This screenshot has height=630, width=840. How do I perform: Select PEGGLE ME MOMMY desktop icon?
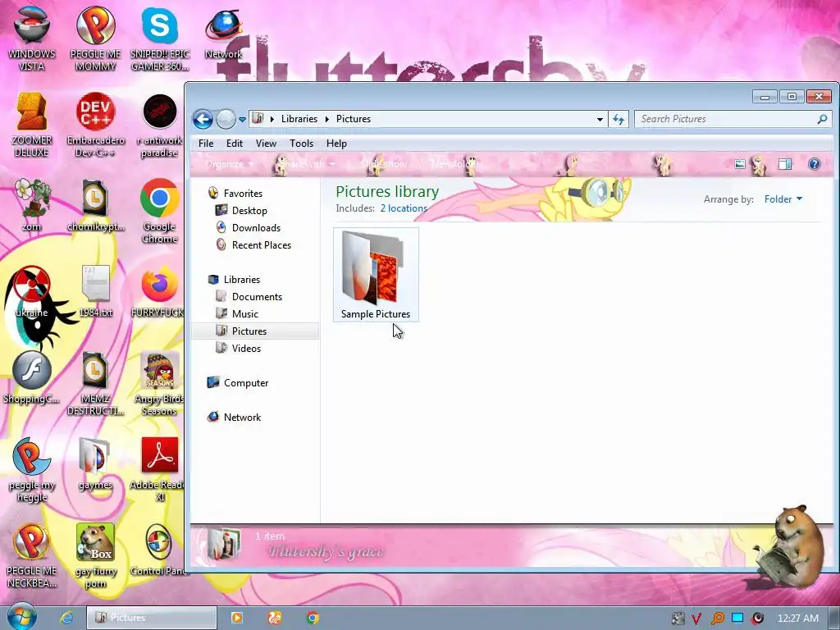click(95, 39)
